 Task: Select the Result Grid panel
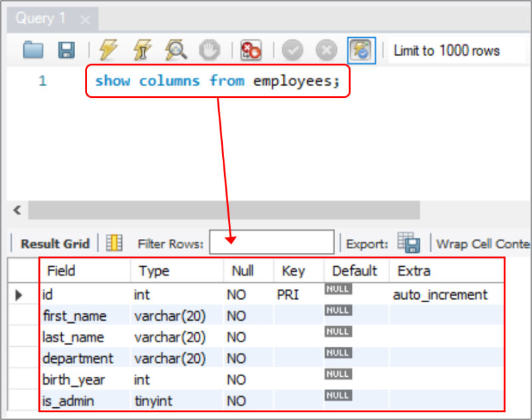point(54,243)
